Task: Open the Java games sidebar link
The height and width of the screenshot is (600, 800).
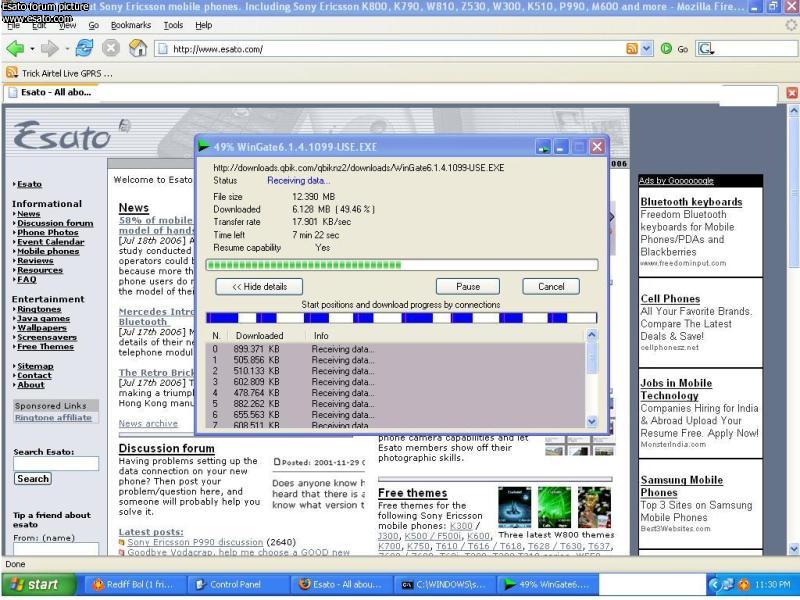Action: coord(43,318)
